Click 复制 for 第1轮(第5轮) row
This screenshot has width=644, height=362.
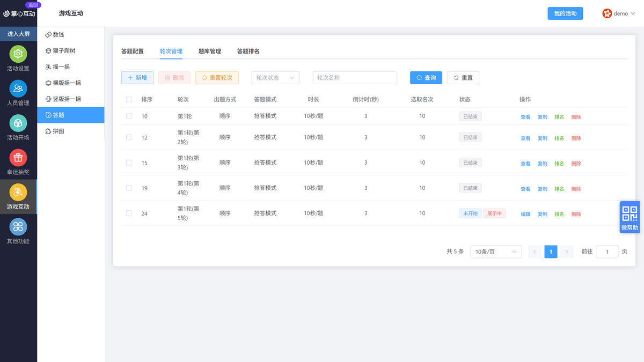click(543, 214)
